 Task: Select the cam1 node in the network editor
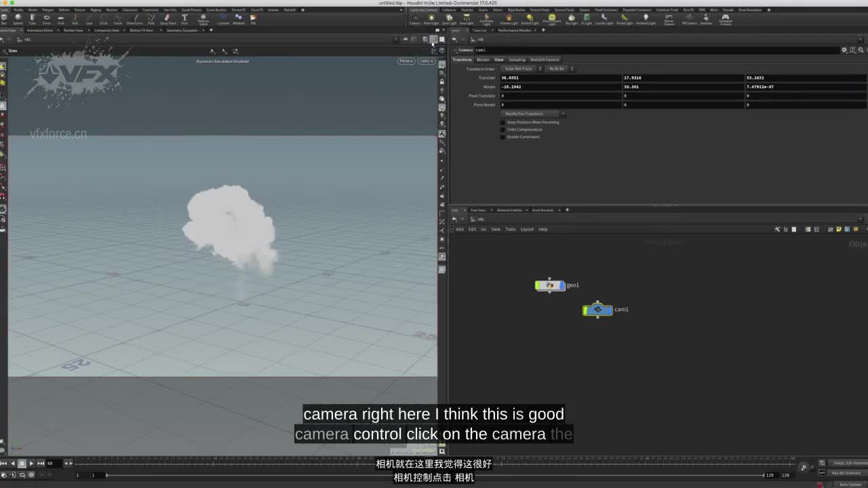click(597, 310)
